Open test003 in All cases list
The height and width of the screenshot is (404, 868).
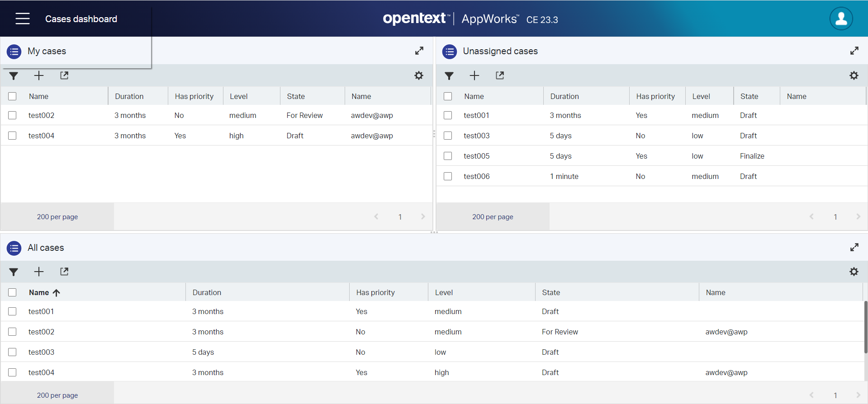tap(41, 352)
